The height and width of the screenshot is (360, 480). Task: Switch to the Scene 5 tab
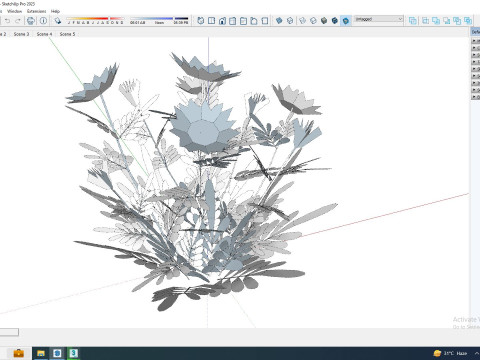(67, 34)
